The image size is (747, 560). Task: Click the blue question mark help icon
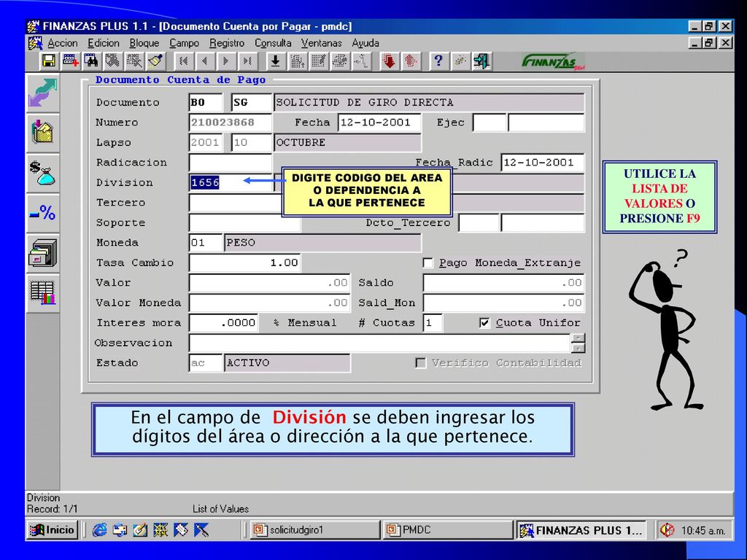coord(438,61)
